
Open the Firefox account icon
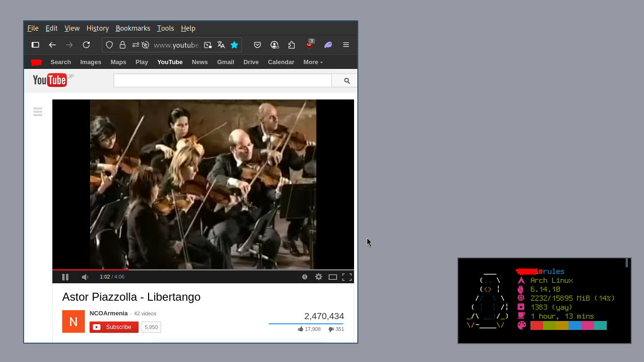(x=274, y=45)
